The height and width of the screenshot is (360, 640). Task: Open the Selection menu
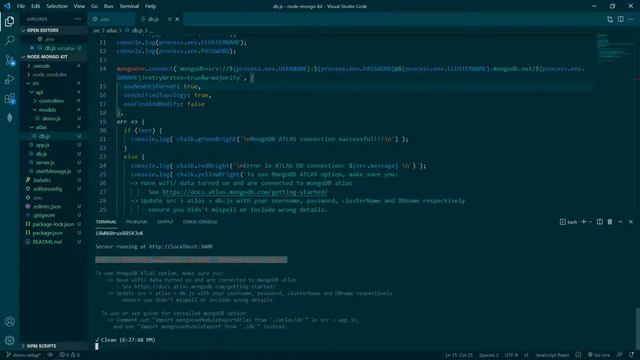pyautogui.click(x=57, y=6)
